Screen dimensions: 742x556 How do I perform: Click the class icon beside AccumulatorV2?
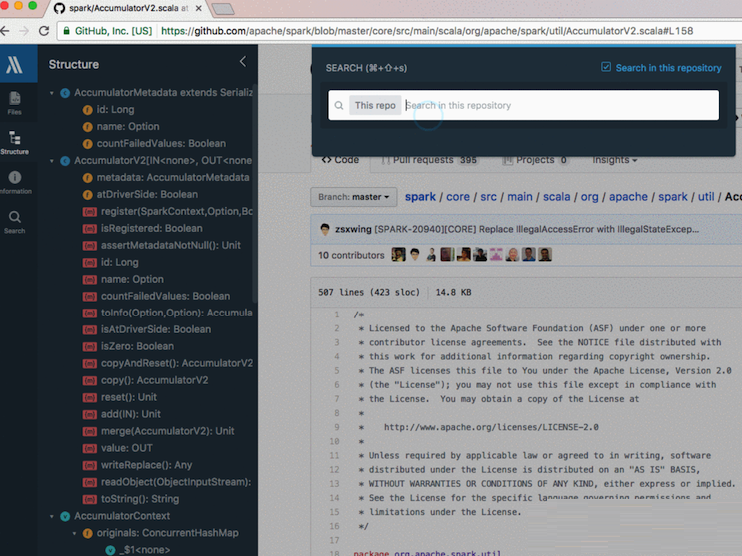pos(65,161)
